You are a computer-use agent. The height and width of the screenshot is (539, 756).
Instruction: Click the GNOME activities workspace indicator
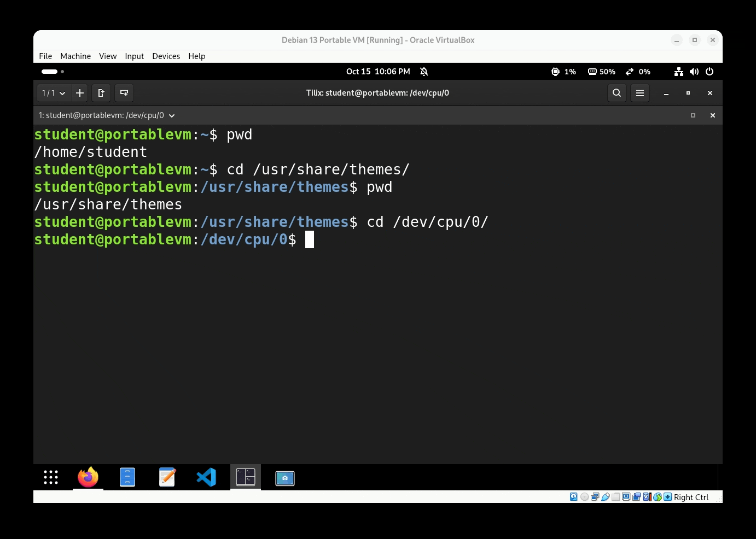(53, 72)
